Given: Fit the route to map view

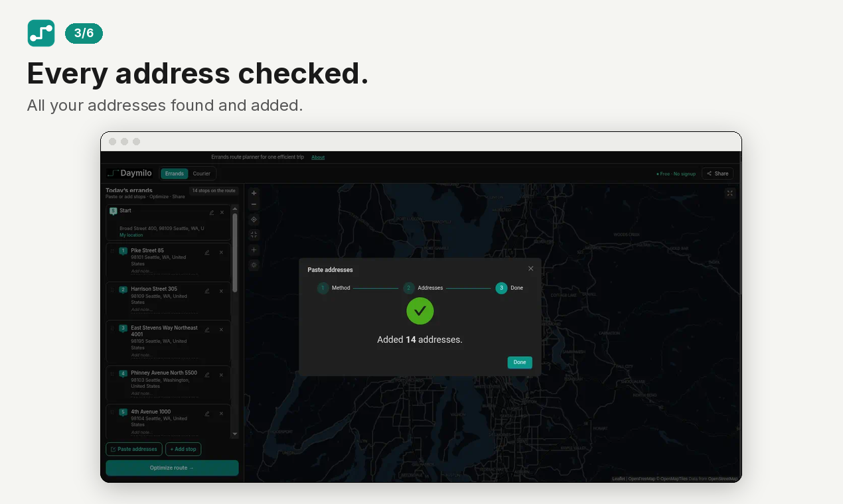Looking at the screenshot, I should (x=254, y=235).
